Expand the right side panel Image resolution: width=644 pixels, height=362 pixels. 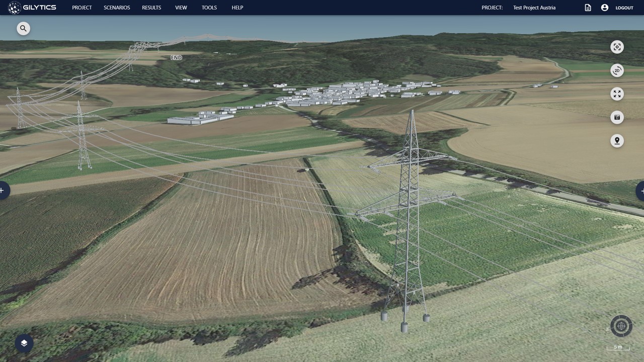point(642,191)
